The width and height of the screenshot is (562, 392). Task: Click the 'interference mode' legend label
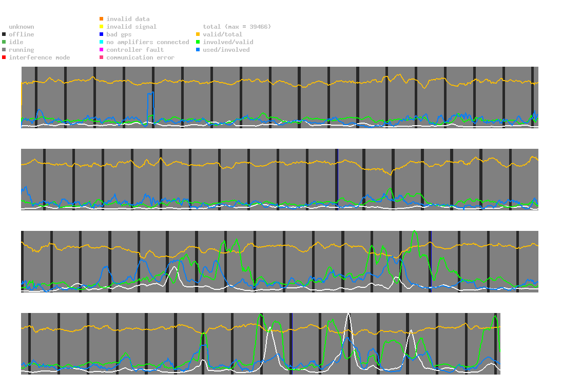(40, 57)
